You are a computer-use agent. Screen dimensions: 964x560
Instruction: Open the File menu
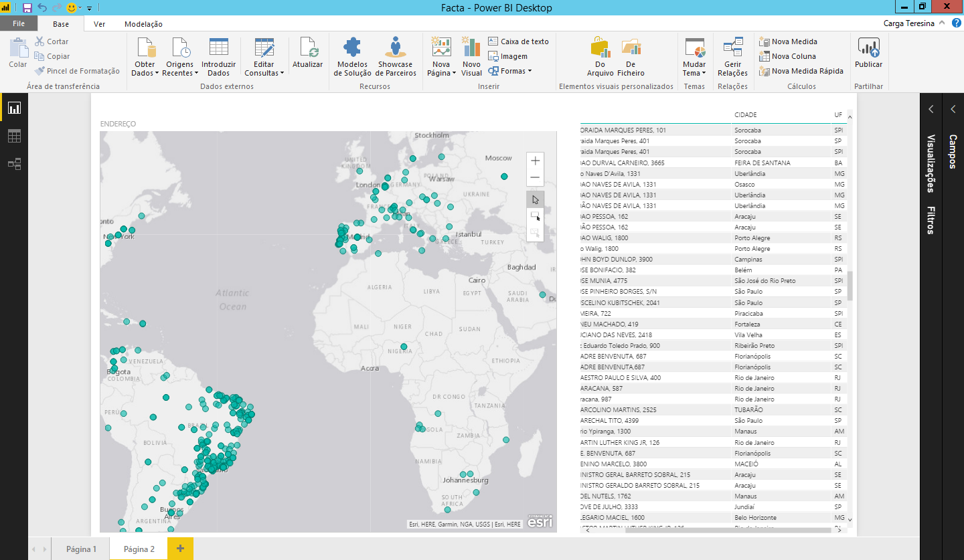point(19,23)
